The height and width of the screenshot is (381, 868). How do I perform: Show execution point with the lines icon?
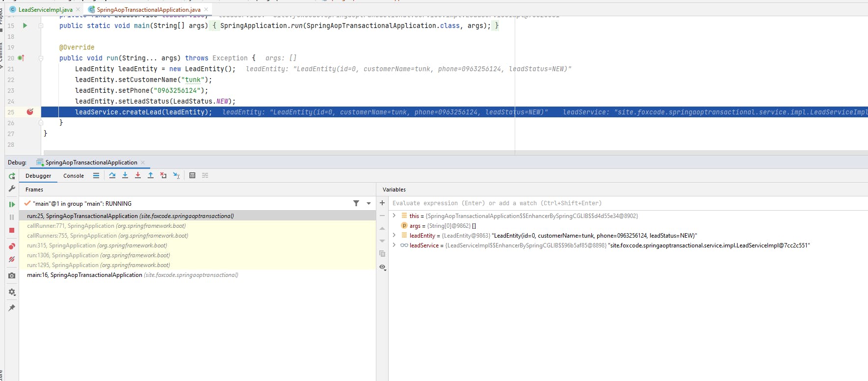[96, 175]
